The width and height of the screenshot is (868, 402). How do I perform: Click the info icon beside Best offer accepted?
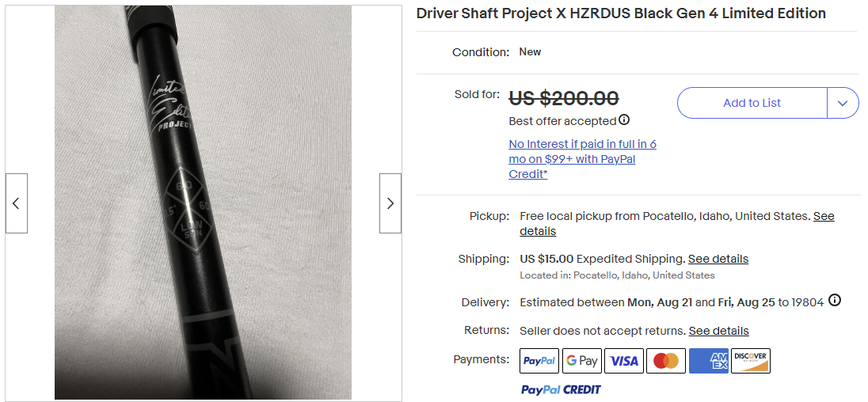tap(624, 120)
